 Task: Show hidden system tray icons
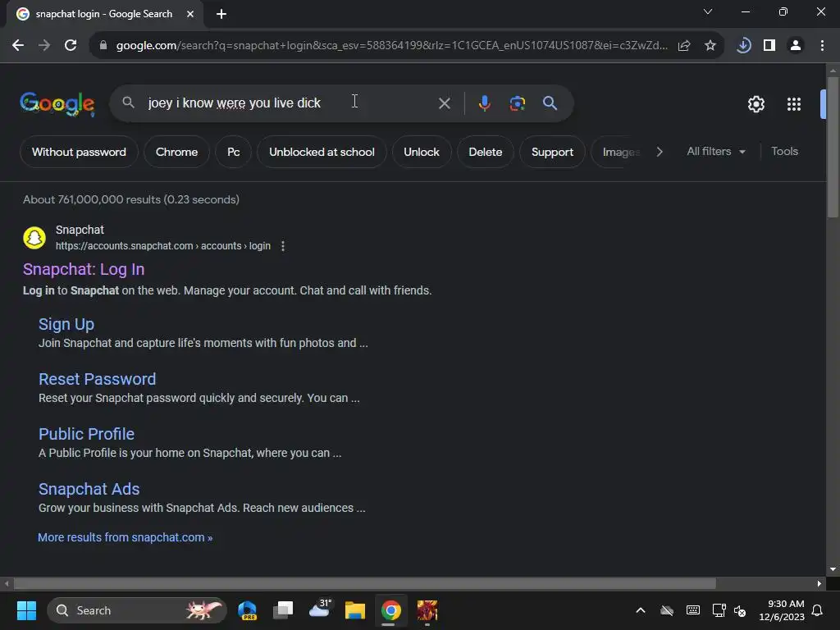640,610
